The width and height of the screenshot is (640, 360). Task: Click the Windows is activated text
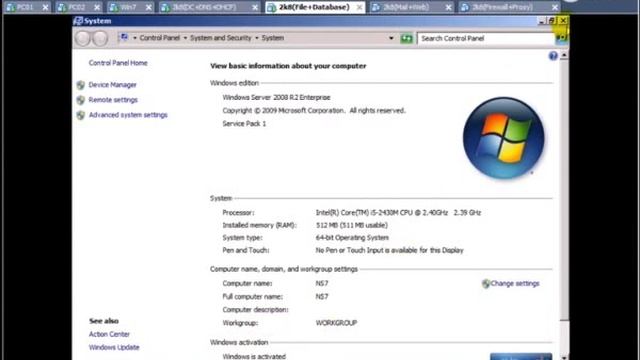[x=254, y=356]
